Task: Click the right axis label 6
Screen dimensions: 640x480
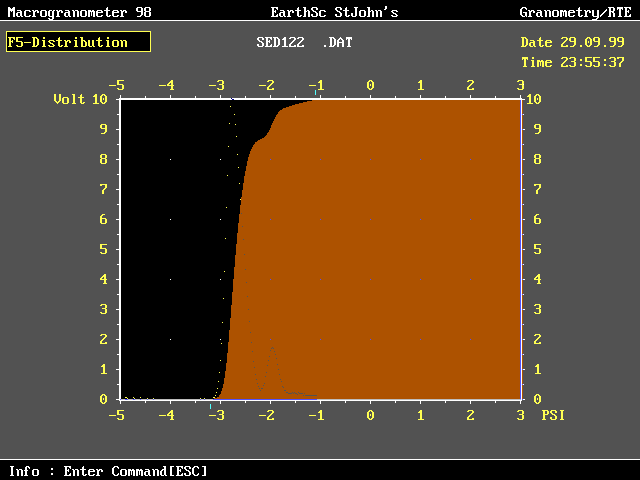Action: point(538,219)
